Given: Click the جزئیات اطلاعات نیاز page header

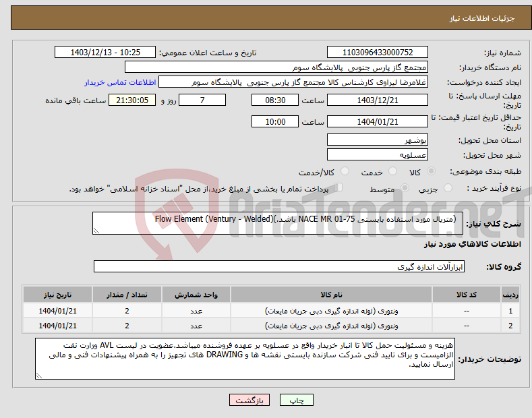Looking at the screenshot, I should (x=482, y=18).
